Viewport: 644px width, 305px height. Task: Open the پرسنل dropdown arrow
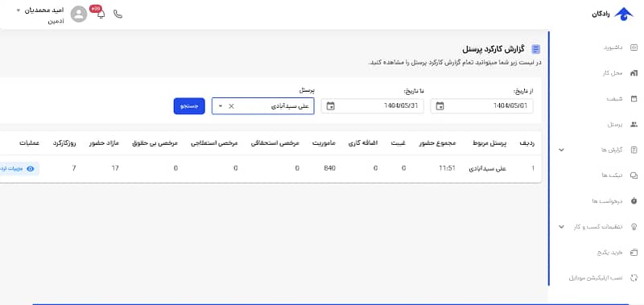pos(220,106)
